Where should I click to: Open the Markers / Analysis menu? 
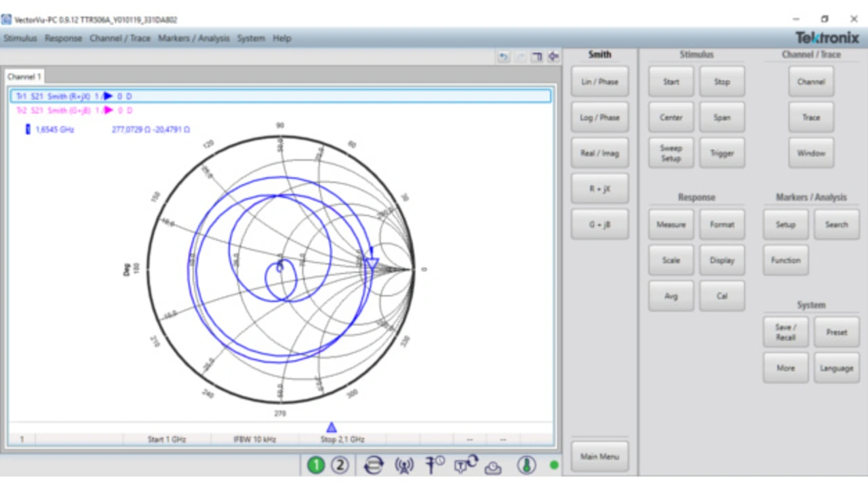194,39
